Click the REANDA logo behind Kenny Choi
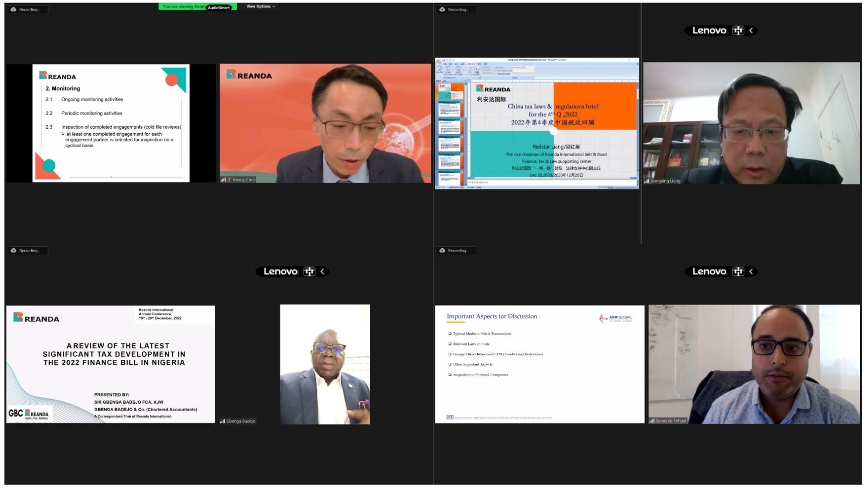Viewport: 868px width, 488px height. pos(249,75)
